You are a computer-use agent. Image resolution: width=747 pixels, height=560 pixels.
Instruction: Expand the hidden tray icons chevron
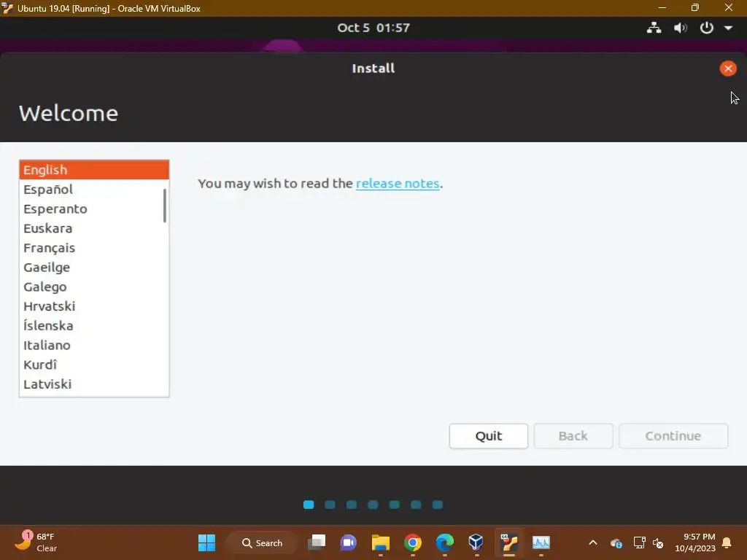pyautogui.click(x=592, y=542)
